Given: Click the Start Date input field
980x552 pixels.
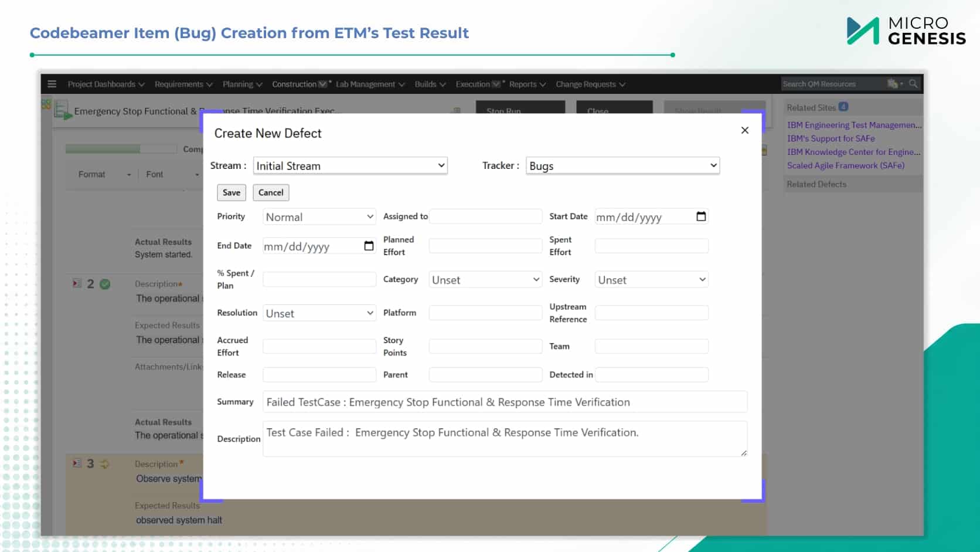Looking at the screenshot, I should click(652, 216).
